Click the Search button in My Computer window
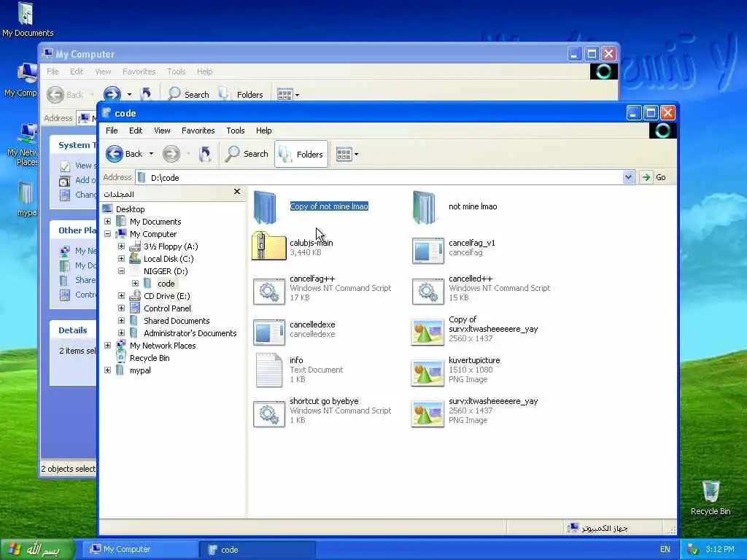747x560 pixels. coord(189,94)
